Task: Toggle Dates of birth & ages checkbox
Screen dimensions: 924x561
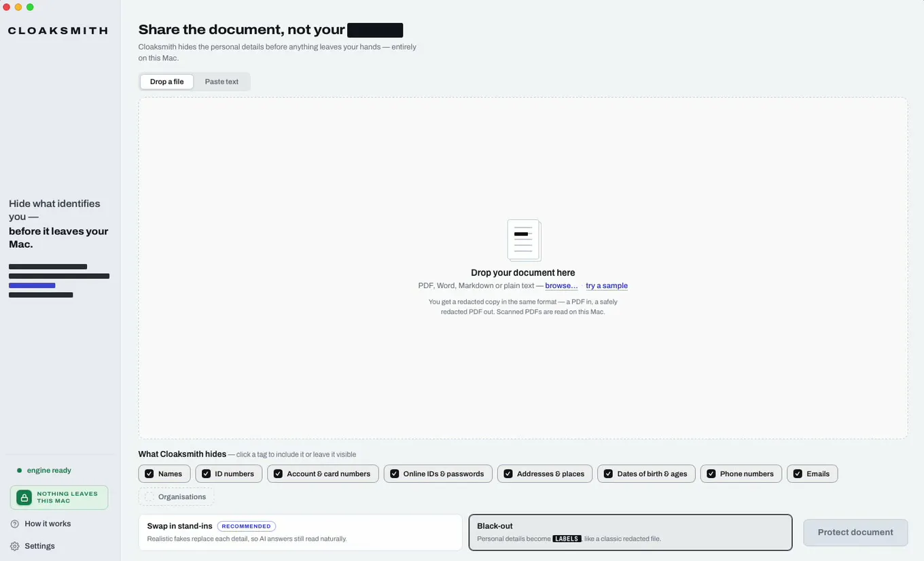Action: tap(608, 474)
